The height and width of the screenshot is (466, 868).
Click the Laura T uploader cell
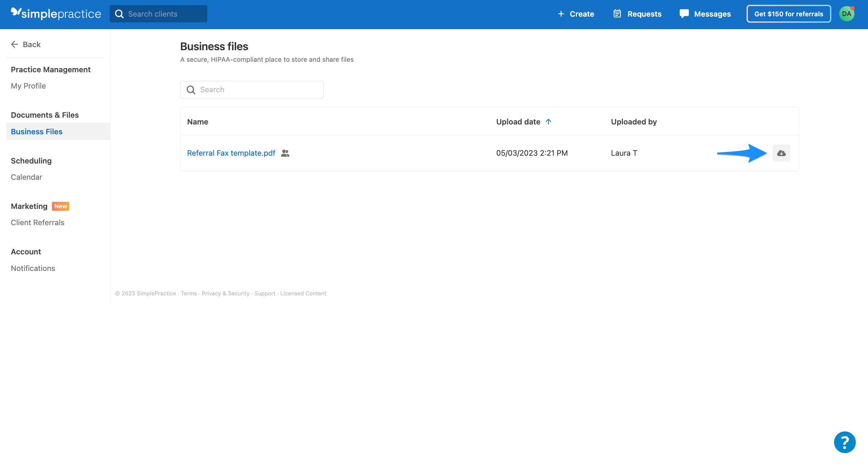(x=624, y=153)
